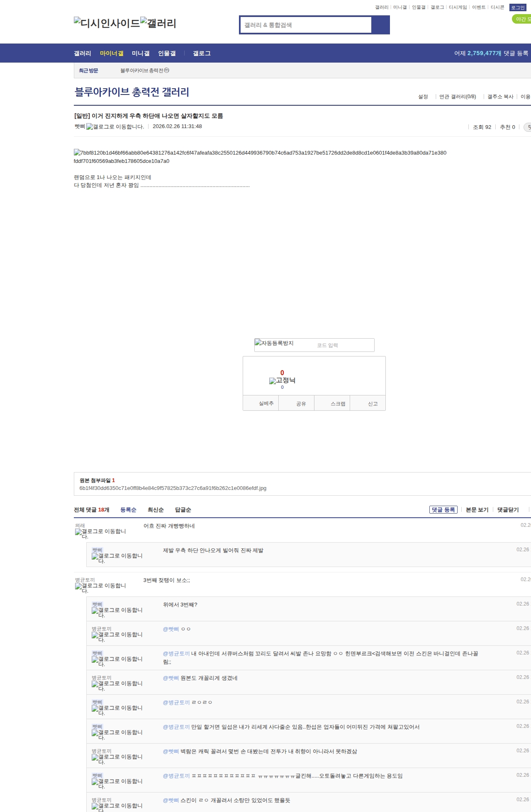Click the post timestamp 2026.02.26 11:31:48
Image resolution: width=531 pixels, height=812 pixels.
point(177,126)
